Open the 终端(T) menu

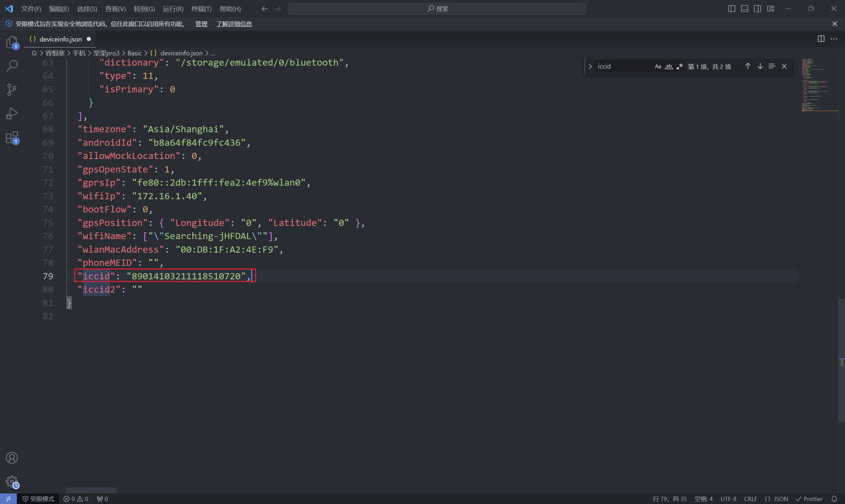(201, 9)
